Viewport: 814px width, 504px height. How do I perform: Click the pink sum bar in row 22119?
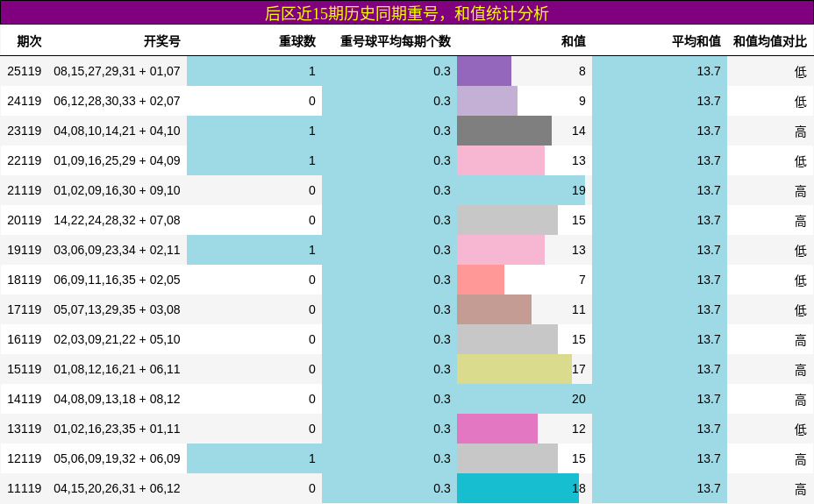pos(501,160)
